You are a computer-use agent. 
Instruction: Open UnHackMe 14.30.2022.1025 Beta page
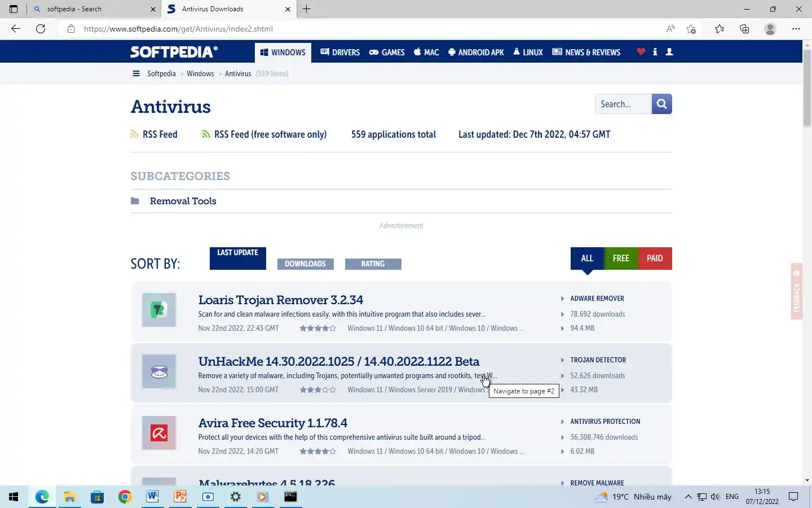tap(339, 361)
